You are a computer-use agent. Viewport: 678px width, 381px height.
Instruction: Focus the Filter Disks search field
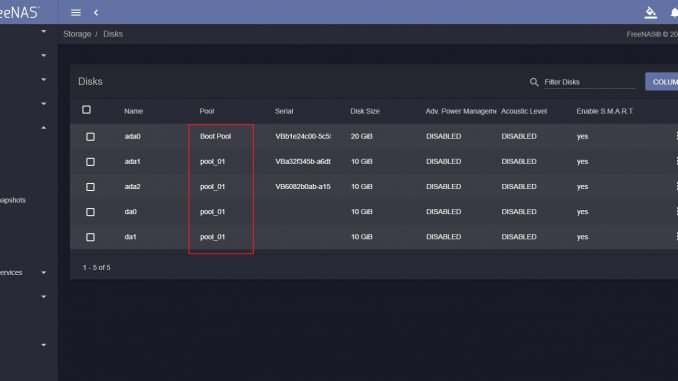[x=589, y=82]
